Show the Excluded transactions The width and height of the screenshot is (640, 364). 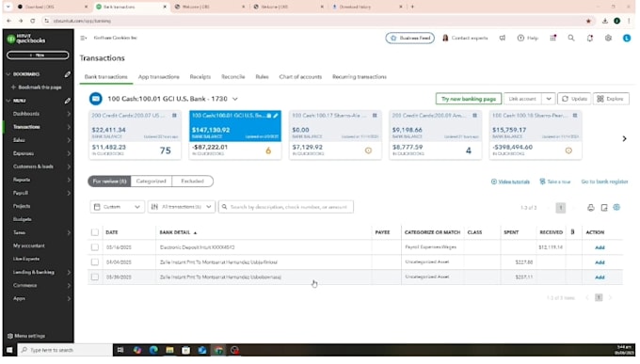point(192,182)
